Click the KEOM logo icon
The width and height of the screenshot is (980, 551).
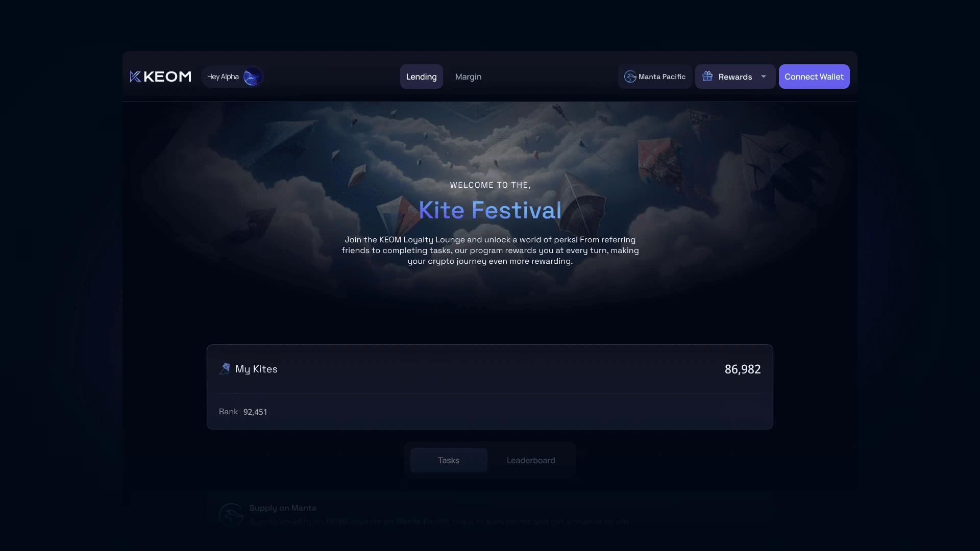pyautogui.click(x=135, y=77)
